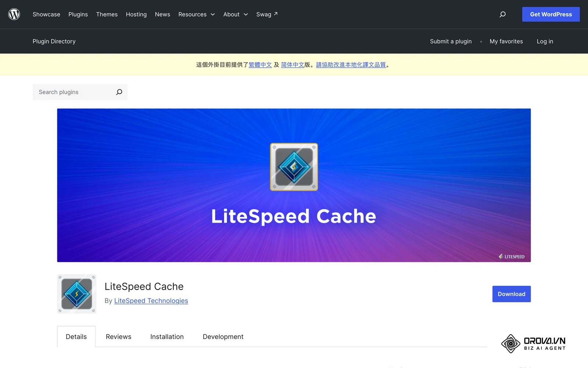This screenshot has height=368, width=588.
Task: Open the Hosting menu item
Action: 136,14
